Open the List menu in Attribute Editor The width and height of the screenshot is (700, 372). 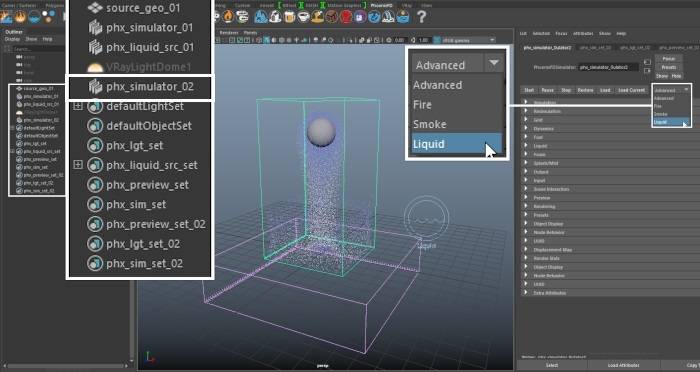click(x=523, y=33)
